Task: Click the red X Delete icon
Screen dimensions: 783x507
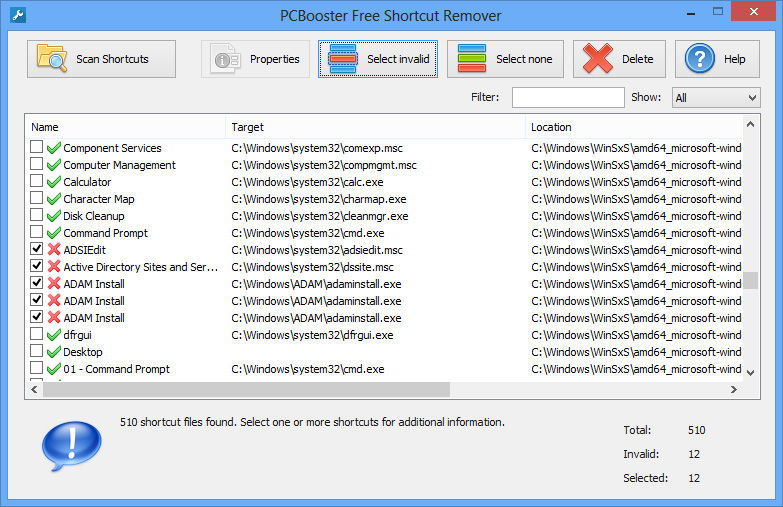Action: coord(598,58)
